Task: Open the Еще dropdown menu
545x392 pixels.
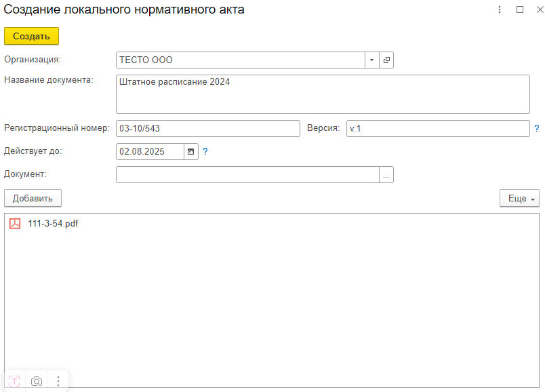Action: [x=519, y=198]
